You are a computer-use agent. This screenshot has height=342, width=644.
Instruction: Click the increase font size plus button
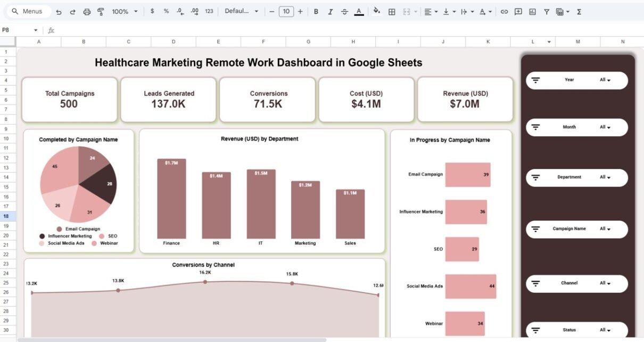click(300, 12)
